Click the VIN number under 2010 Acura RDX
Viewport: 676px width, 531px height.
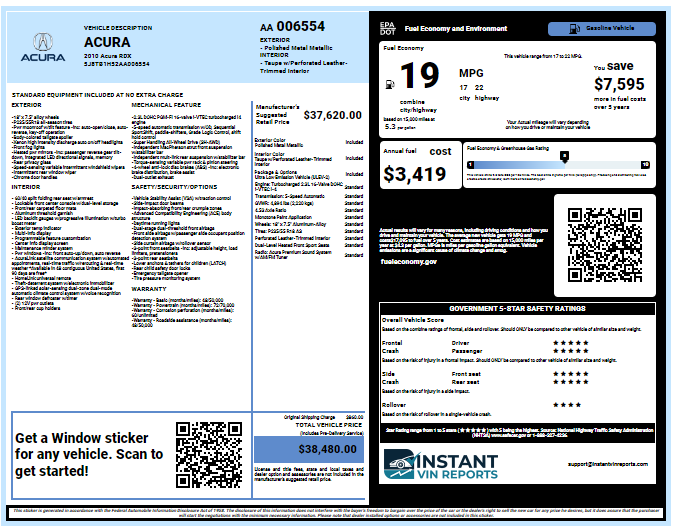116,63
